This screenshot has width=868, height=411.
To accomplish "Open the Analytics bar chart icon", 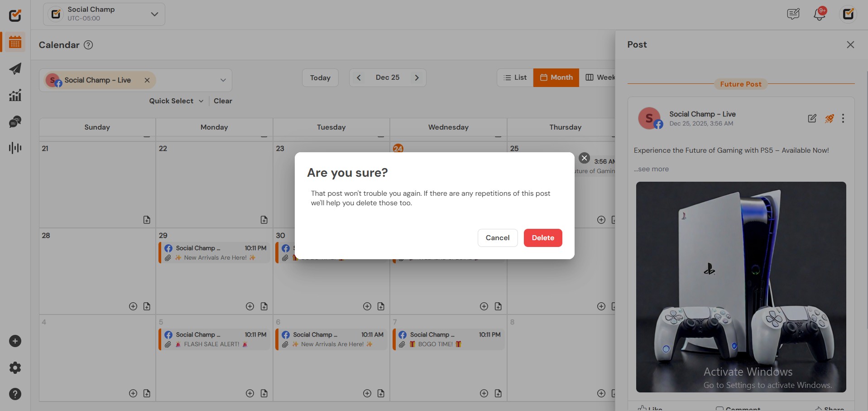I will (x=15, y=95).
